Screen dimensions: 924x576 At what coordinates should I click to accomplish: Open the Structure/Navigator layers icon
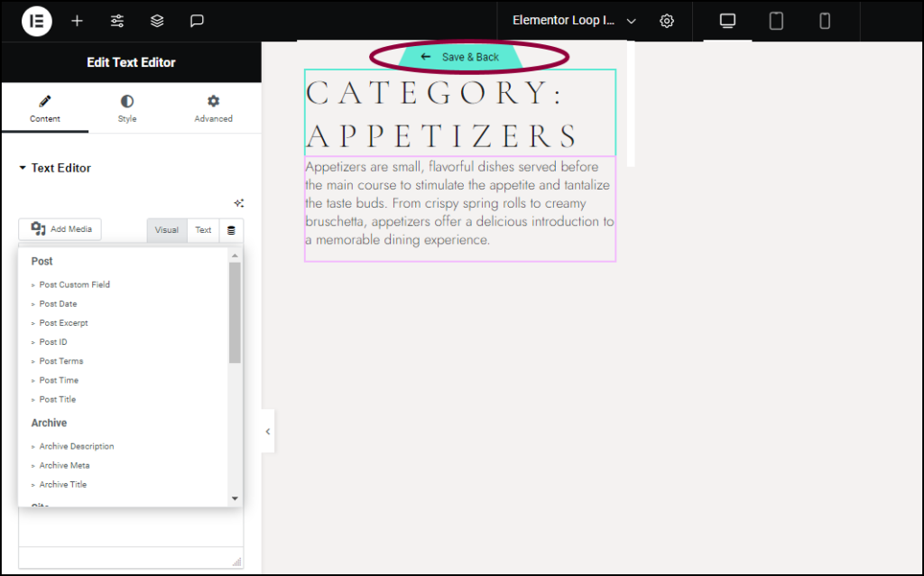157,21
